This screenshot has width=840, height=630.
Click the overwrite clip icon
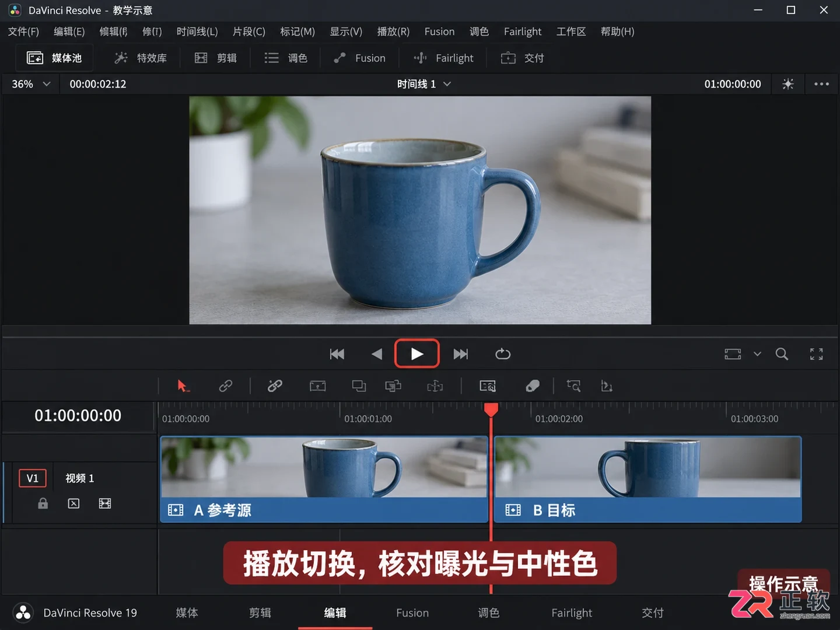click(359, 386)
